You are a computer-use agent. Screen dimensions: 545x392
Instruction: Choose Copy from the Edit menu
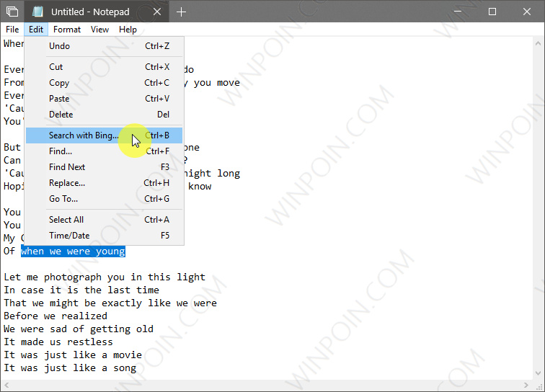click(x=105, y=83)
